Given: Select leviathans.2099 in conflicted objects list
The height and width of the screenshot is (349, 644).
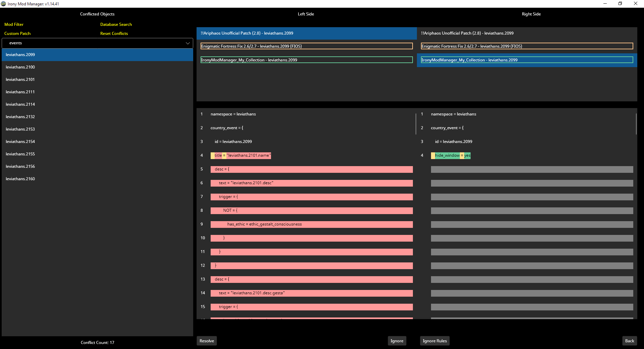Looking at the screenshot, I should (97, 55).
